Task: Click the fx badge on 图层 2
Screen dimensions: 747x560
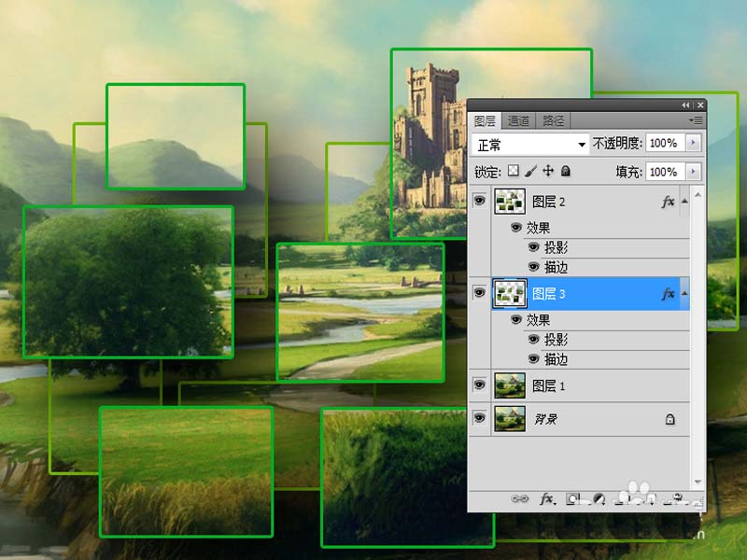Action: click(669, 202)
